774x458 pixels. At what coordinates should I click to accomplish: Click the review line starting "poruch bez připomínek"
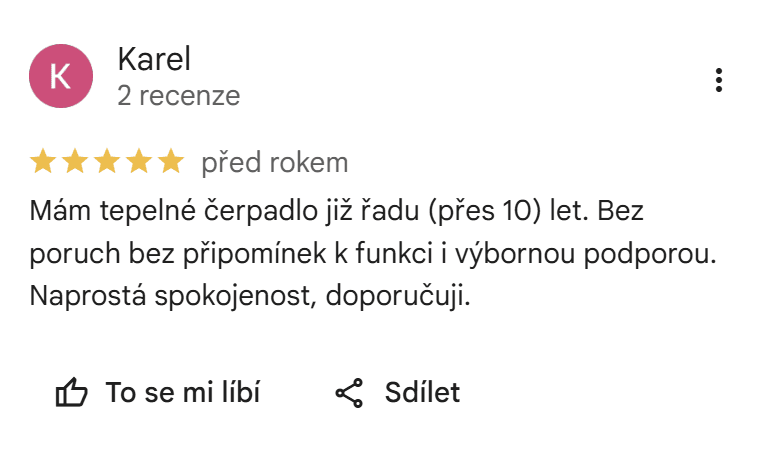point(373,255)
